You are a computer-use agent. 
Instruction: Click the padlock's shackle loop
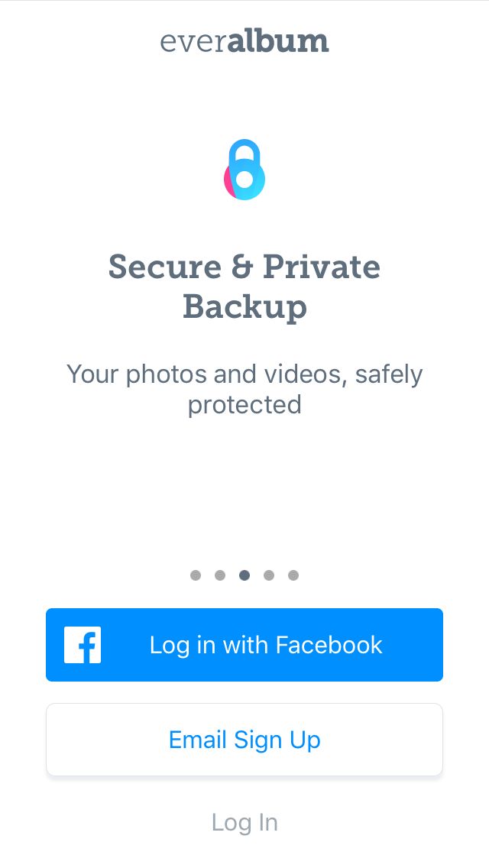(244, 151)
